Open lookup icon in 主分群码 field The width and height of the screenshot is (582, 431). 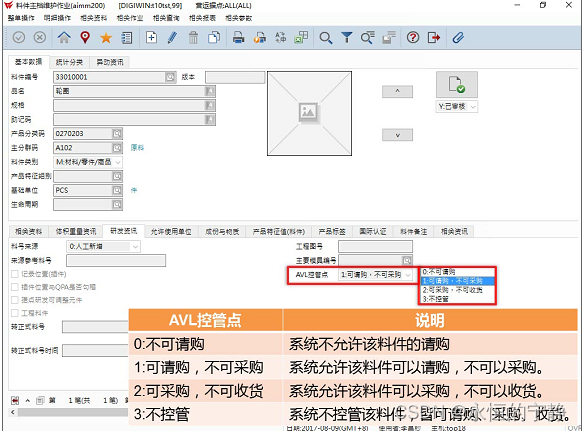pyautogui.click(x=117, y=148)
